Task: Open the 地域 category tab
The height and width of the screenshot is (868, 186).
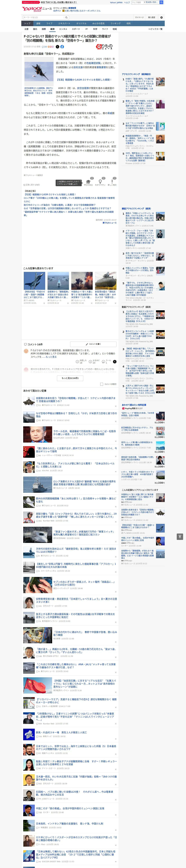Action: 114,29
